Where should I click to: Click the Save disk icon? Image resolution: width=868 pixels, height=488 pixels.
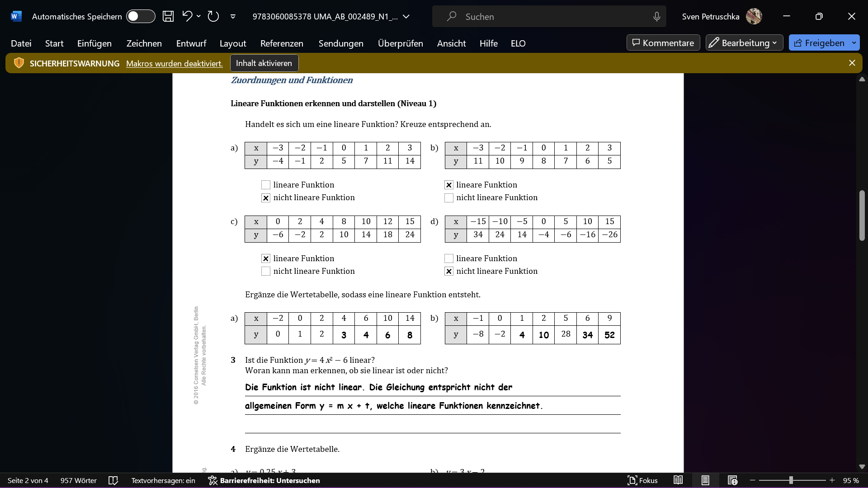168,16
